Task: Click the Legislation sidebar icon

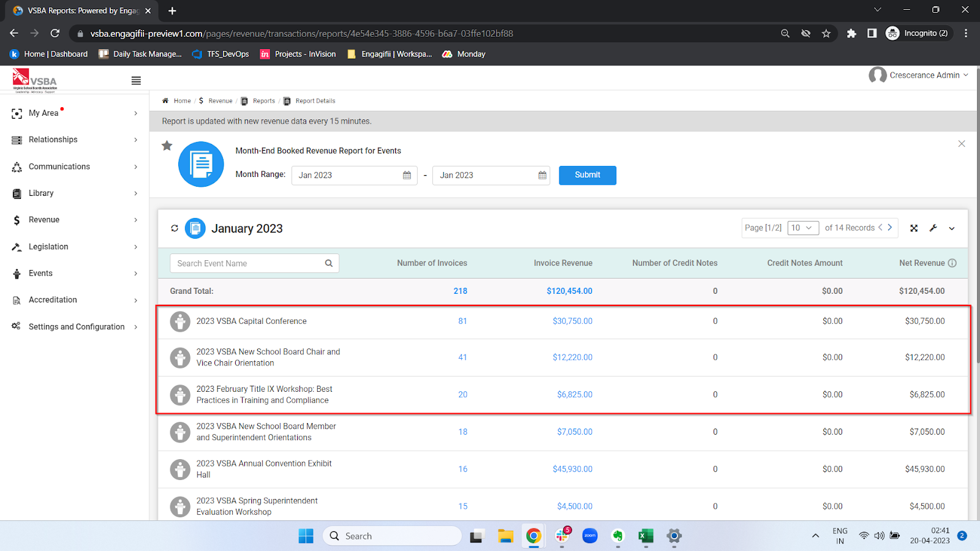Action: 17,246
